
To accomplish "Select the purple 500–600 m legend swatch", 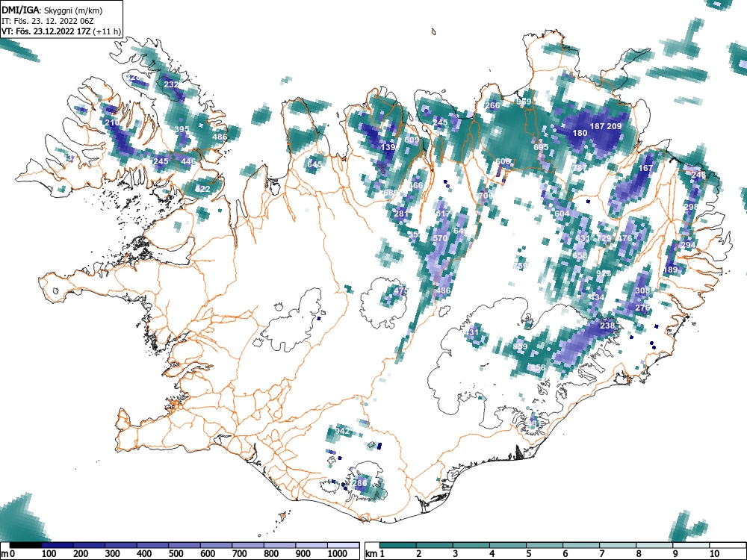I will (185, 545).
